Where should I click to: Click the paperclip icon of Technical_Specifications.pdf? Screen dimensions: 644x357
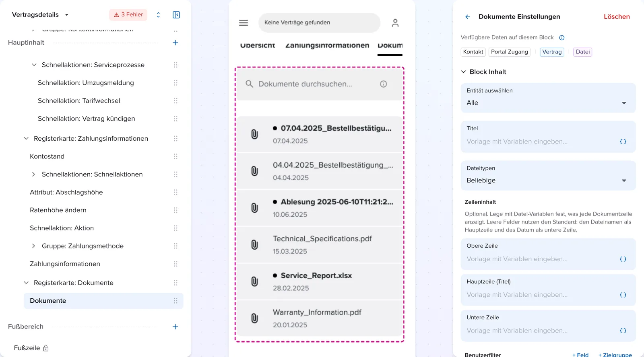coord(255,245)
